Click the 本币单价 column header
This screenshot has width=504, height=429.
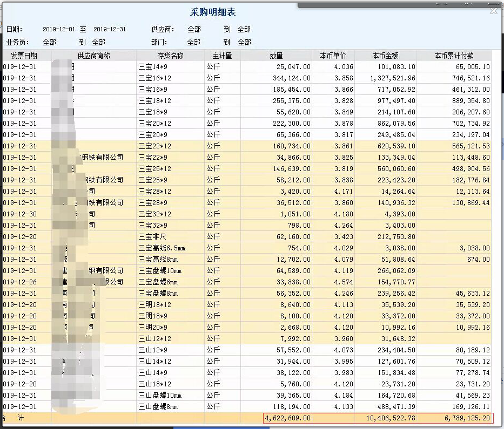tap(333, 56)
